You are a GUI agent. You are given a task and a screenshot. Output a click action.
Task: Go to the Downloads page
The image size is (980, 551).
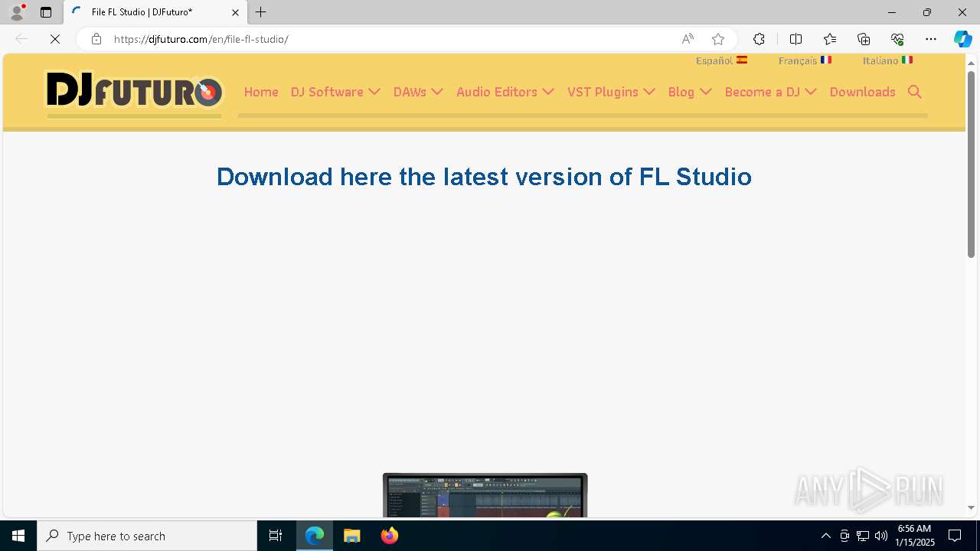863,92
